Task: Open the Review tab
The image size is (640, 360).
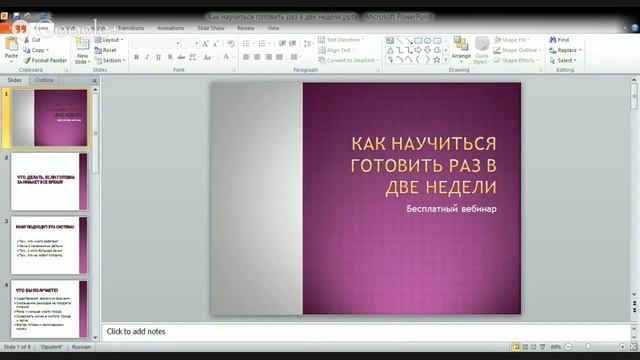Action: [x=246, y=28]
